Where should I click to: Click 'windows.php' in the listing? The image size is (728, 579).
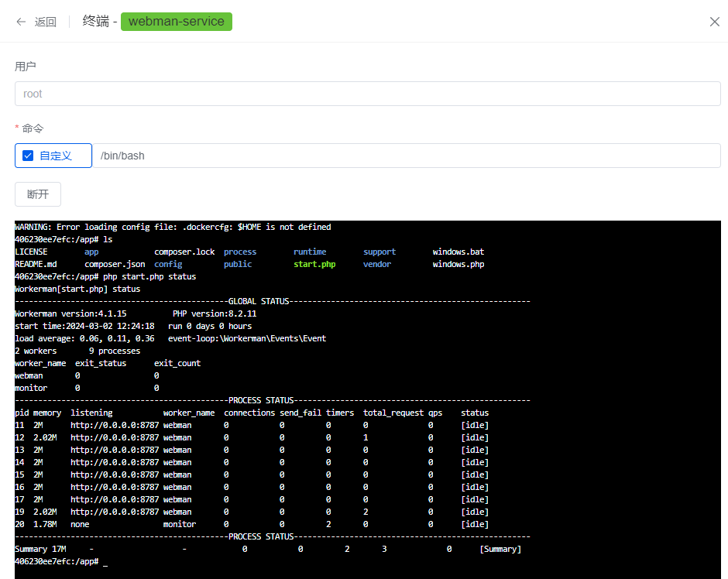coord(458,264)
